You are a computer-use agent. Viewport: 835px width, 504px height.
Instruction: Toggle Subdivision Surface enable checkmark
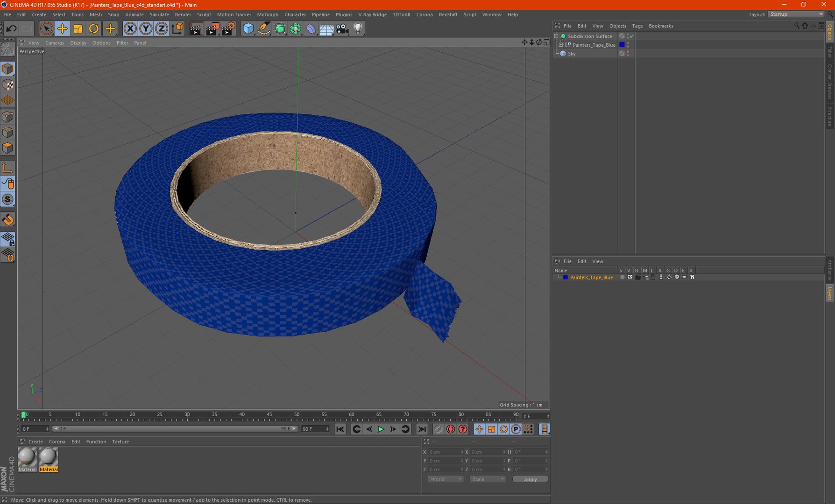click(x=632, y=36)
